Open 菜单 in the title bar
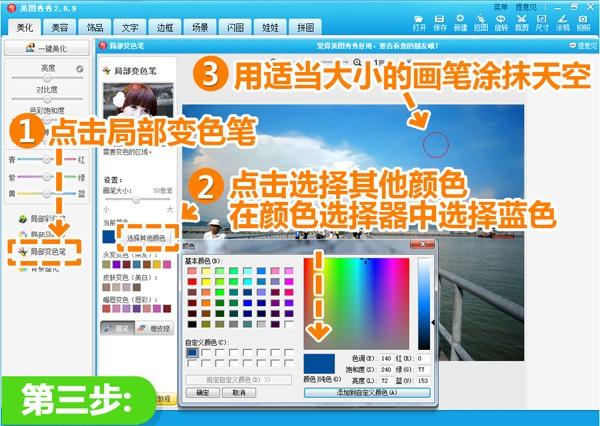 [x=501, y=7]
